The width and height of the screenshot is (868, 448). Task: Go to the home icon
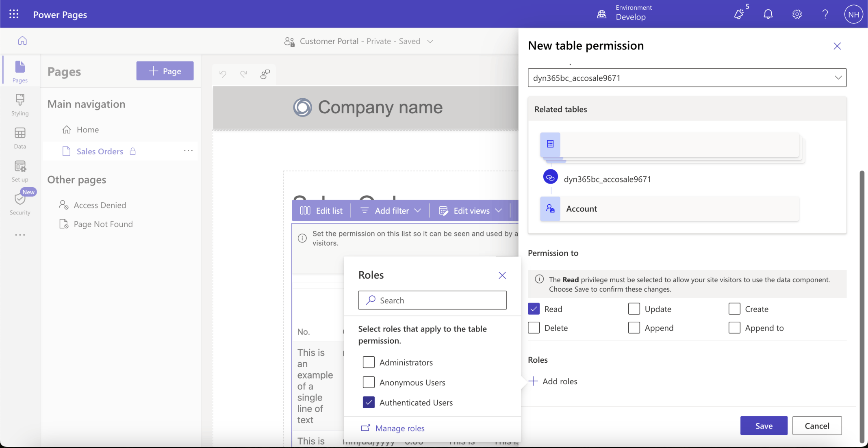pyautogui.click(x=22, y=41)
